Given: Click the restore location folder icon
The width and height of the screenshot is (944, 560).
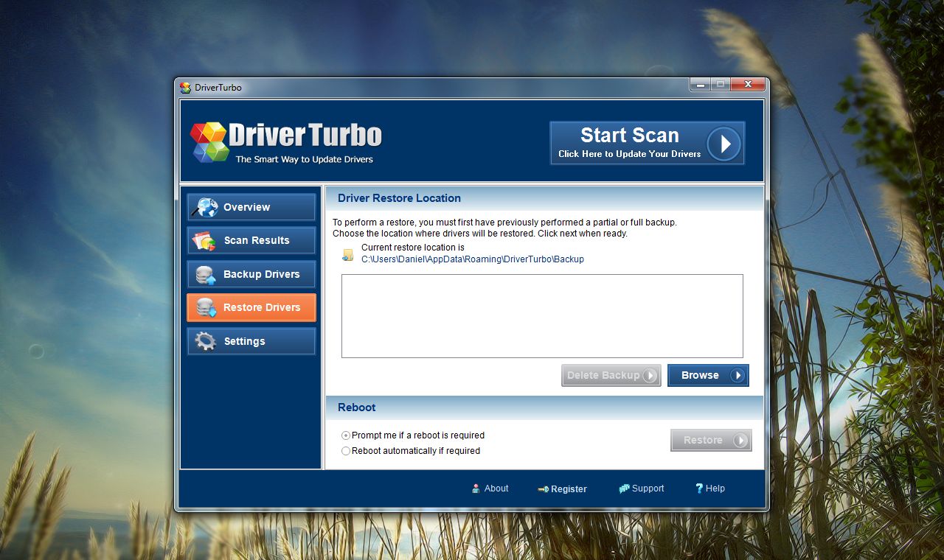Looking at the screenshot, I should coord(348,255).
